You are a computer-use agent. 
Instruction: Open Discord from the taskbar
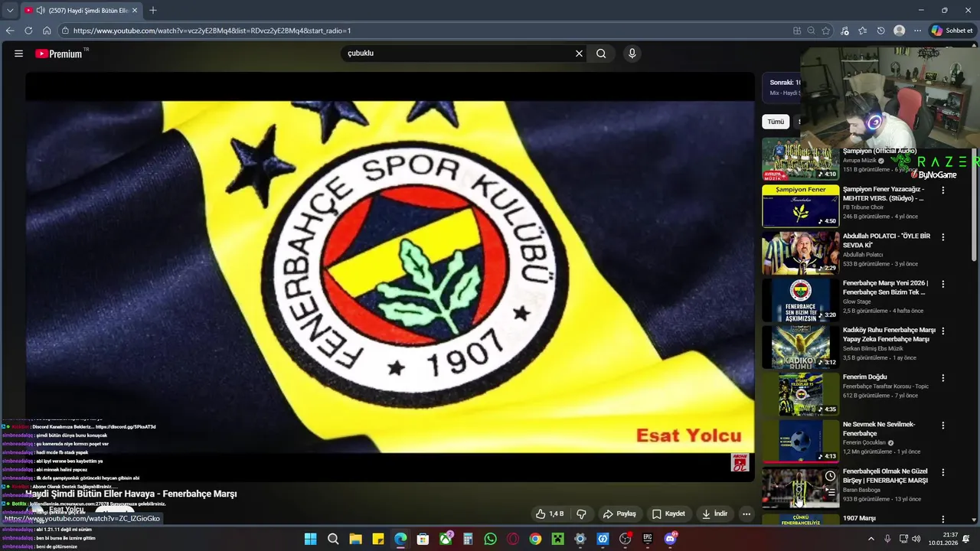pos(670,539)
